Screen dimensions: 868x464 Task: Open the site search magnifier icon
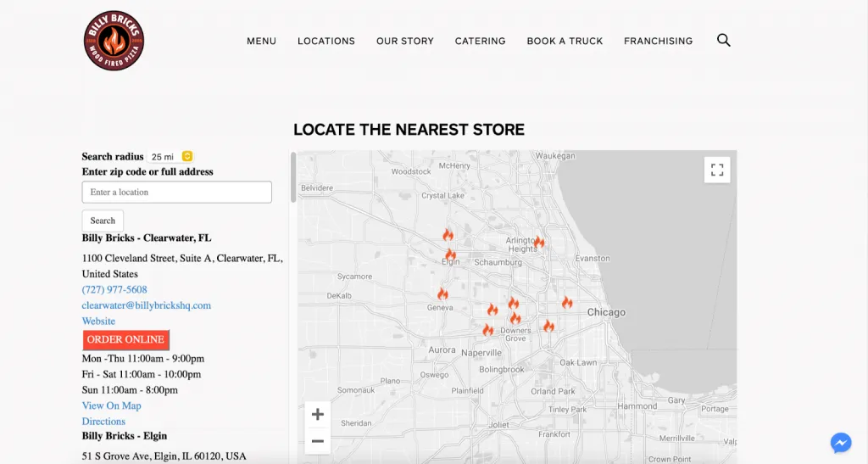coord(724,40)
